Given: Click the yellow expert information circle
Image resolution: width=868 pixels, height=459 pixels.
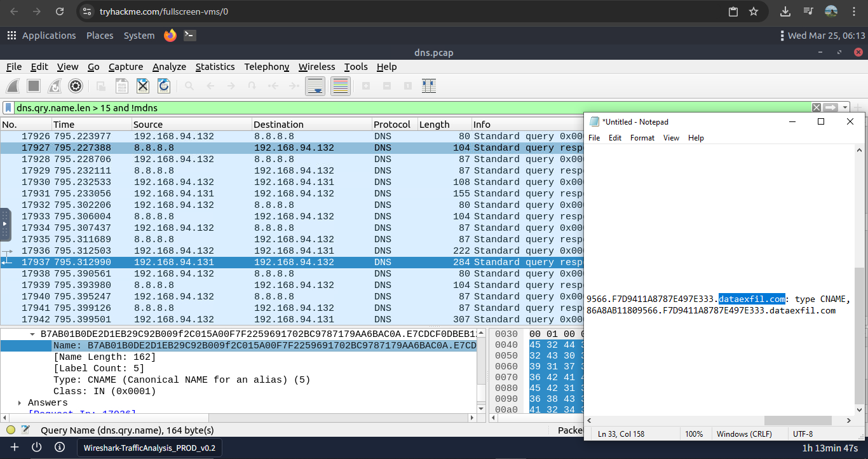Looking at the screenshot, I should click(x=11, y=430).
